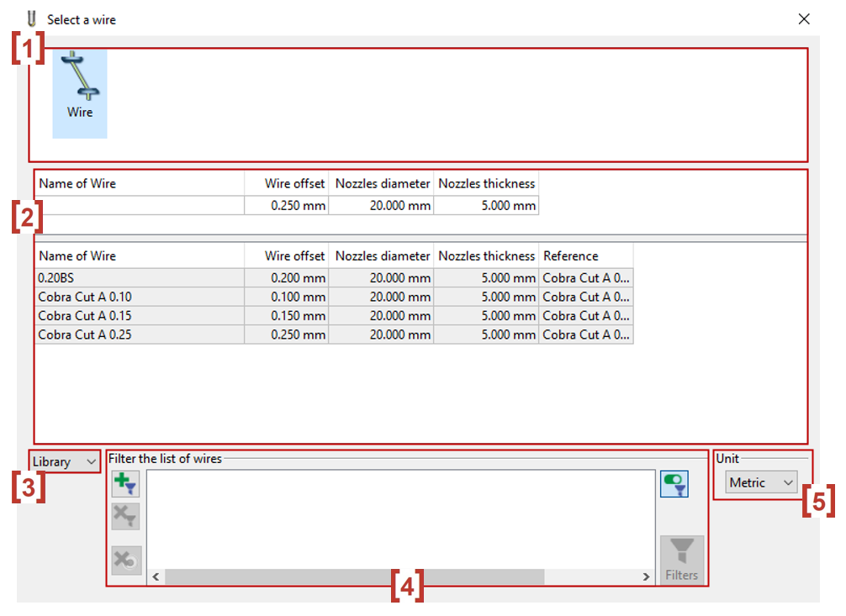Click the horizontal scrollbar right arrow

pos(646,577)
